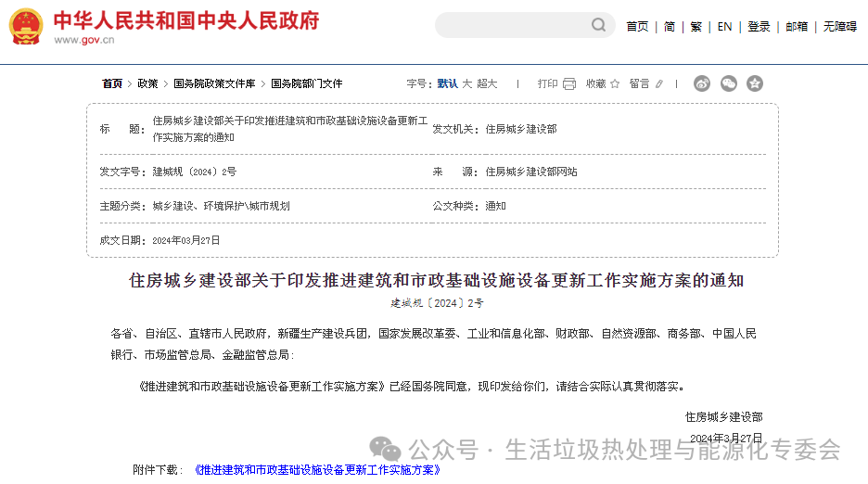Click the site title 中华人民共和国中央人民政府

click(x=186, y=20)
